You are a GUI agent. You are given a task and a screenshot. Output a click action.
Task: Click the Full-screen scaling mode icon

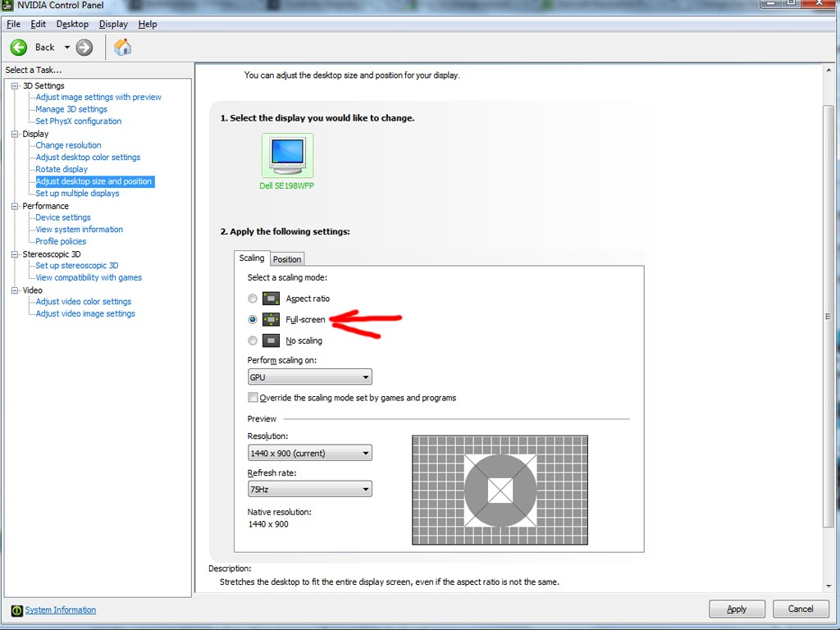(271, 320)
